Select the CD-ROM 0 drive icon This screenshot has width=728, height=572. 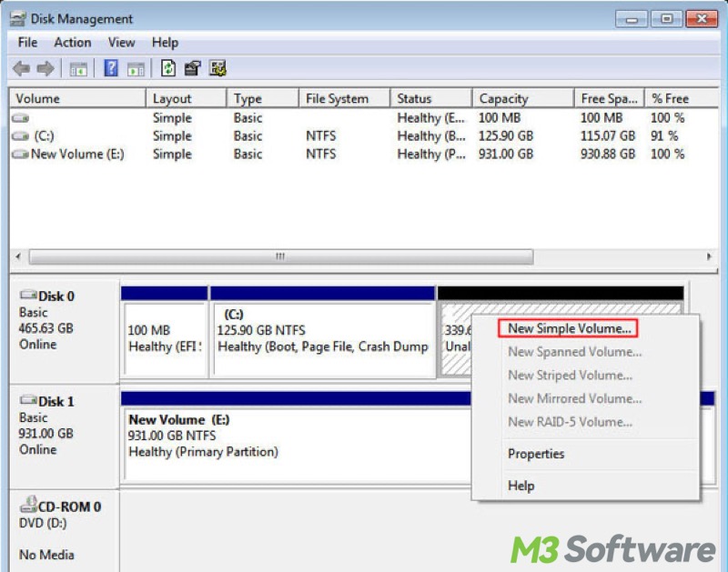[28, 503]
